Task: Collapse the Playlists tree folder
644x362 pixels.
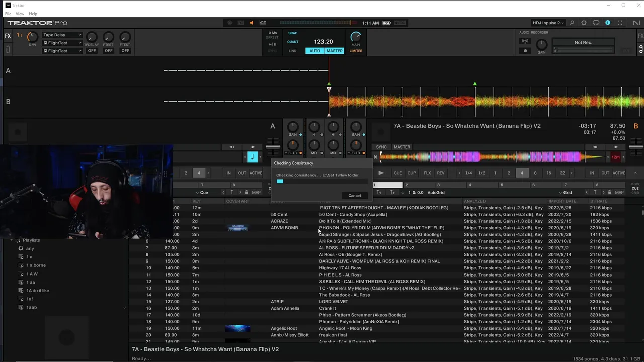Action: 11,240
